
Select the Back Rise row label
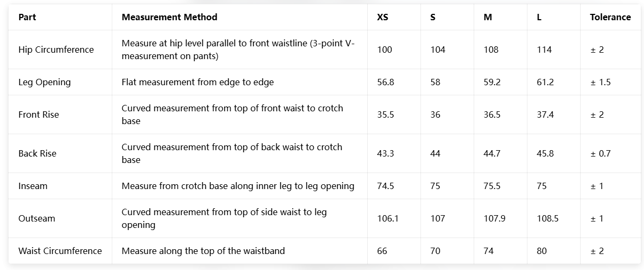pos(37,153)
